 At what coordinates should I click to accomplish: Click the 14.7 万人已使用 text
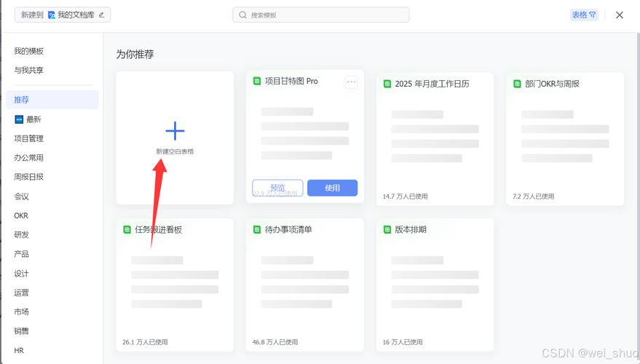tap(406, 197)
